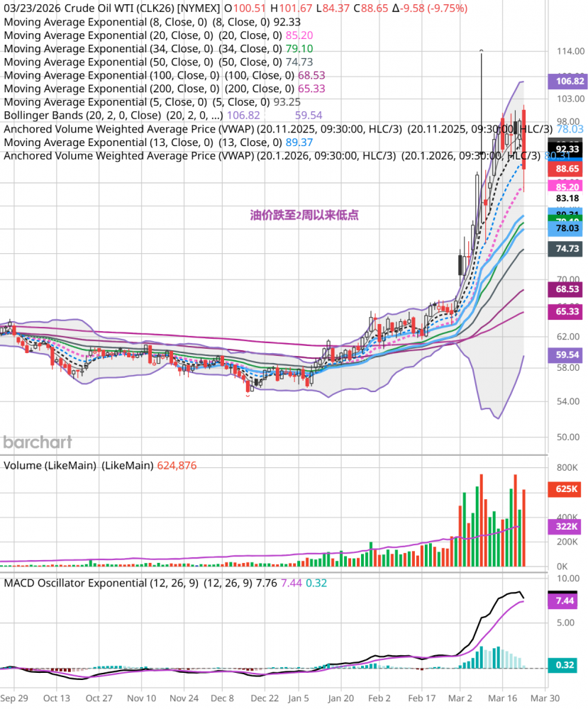
Task: Click the teal 0.32 MACD histogram tag
Action: tap(567, 666)
